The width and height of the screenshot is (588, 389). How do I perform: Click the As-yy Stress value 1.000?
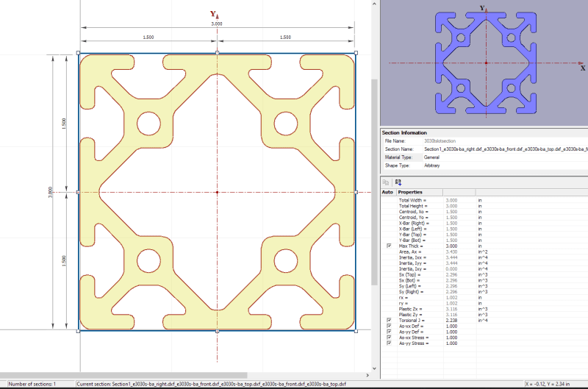[451, 343]
